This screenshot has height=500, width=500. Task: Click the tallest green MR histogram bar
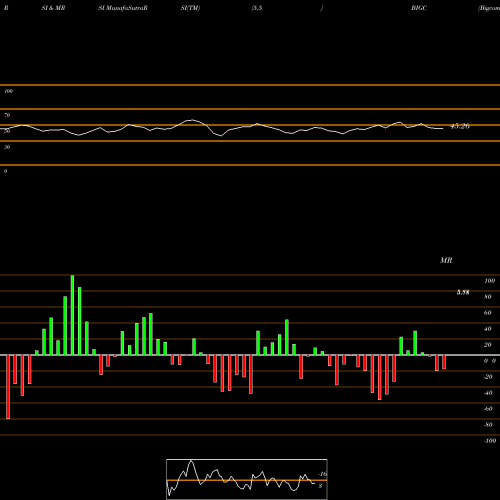[x=72, y=315]
